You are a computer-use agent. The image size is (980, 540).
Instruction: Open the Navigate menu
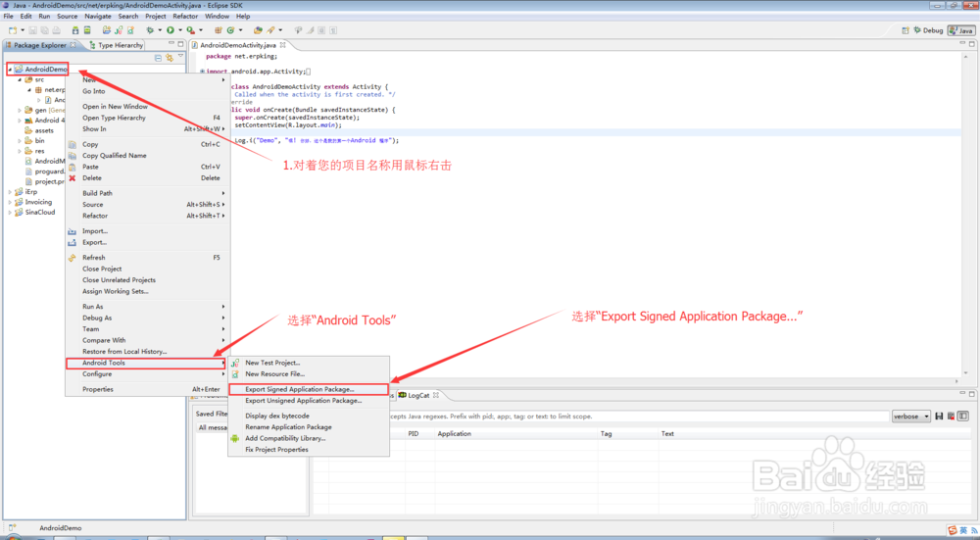point(97,17)
